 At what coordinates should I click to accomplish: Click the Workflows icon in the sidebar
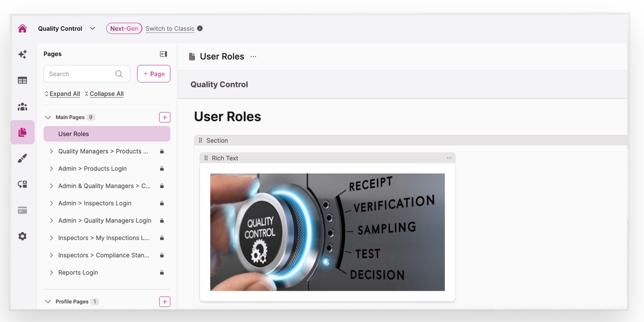22,184
